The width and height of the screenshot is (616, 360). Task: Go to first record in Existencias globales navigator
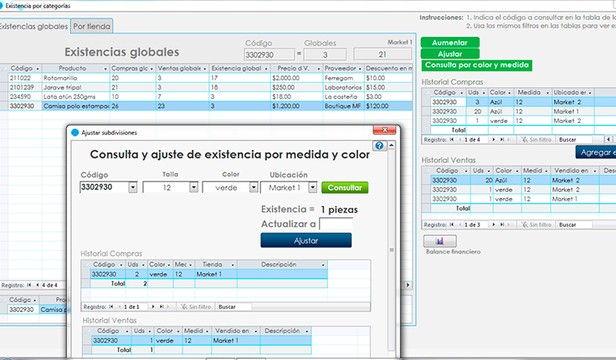(x=29, y=285)
